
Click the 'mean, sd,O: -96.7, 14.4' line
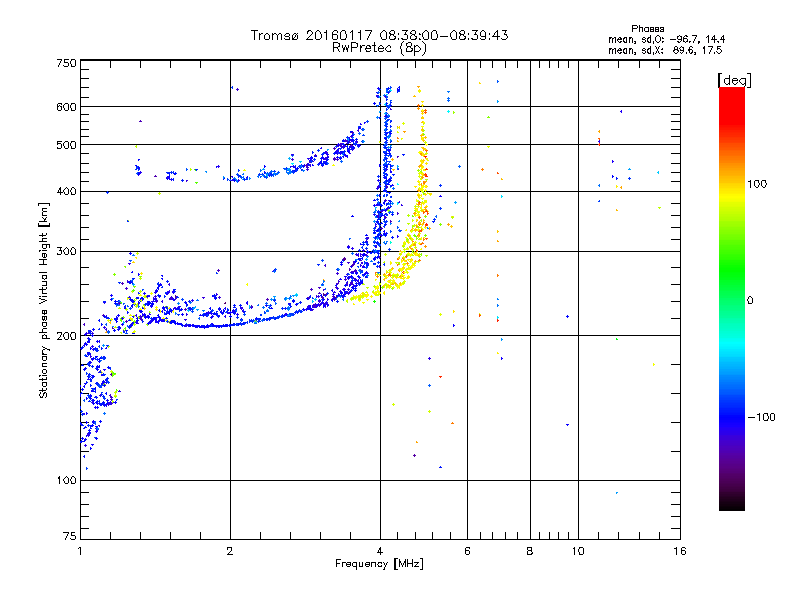coord(666,39)
